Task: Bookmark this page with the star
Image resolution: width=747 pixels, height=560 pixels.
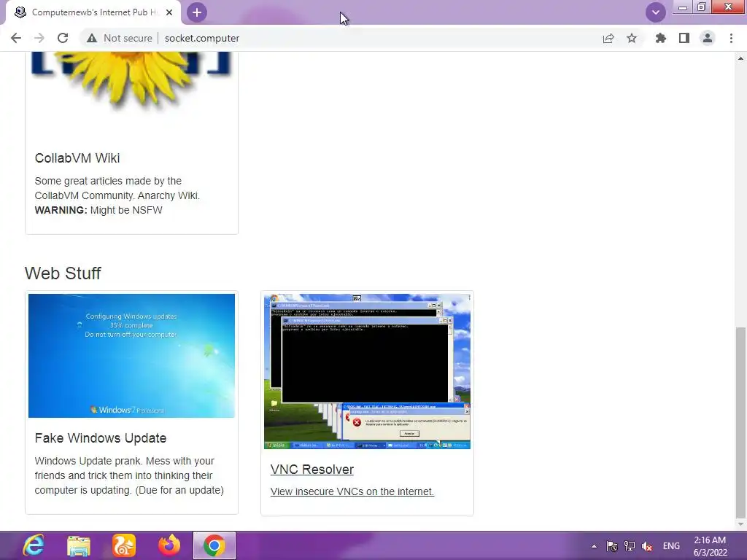Action: pos(632,38)
